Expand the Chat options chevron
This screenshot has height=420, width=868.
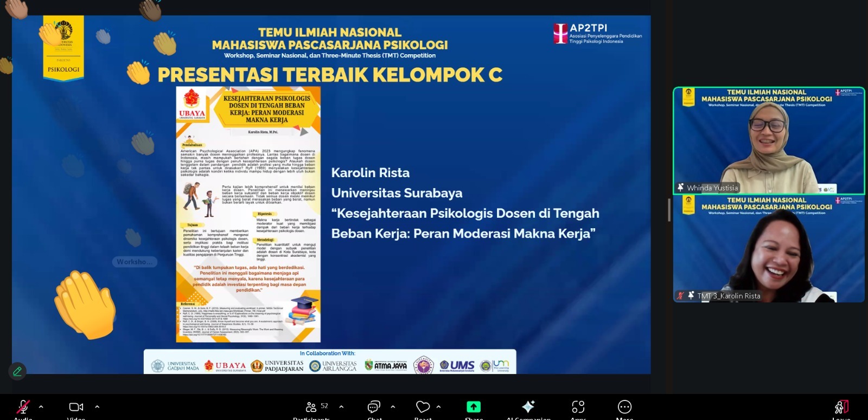click(393, 406)
